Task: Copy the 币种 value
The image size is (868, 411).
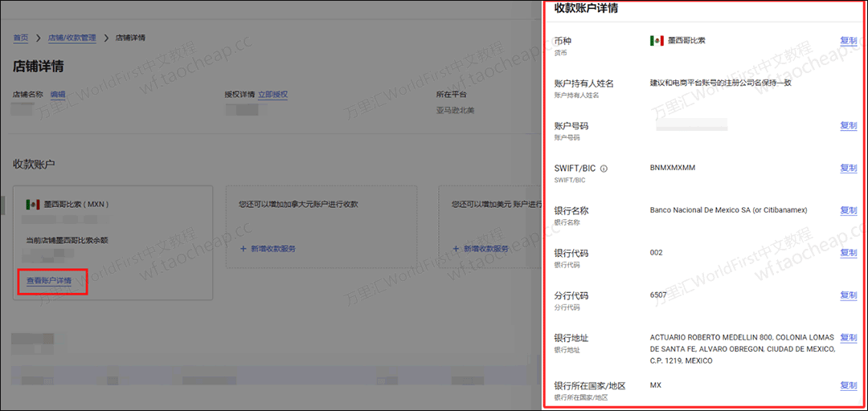Action: click(x=849, y=40)
